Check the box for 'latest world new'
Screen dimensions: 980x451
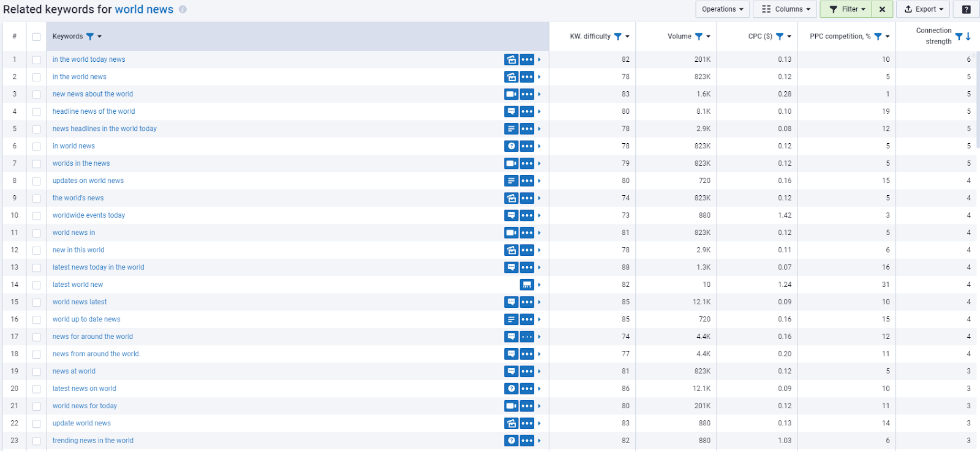pos(37,285)
